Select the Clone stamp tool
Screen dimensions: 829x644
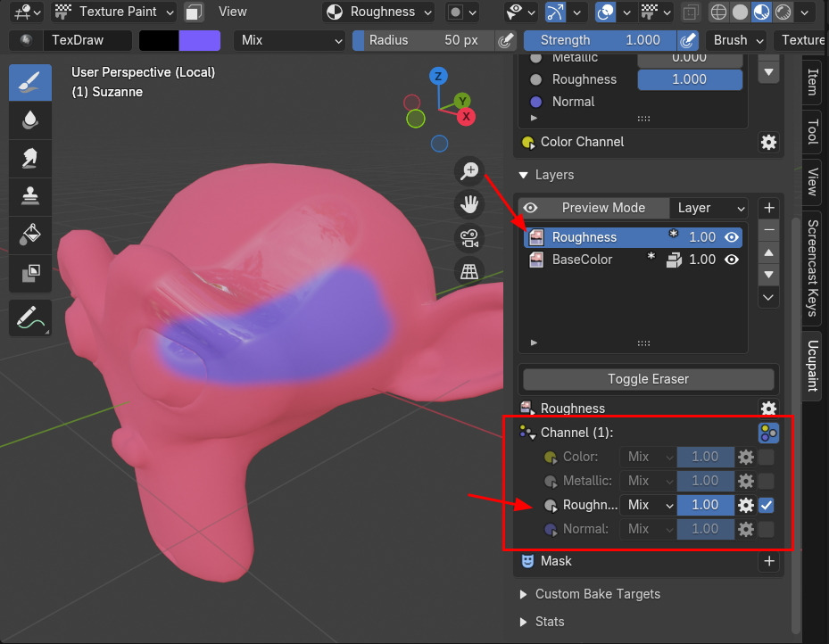[30, 196]
